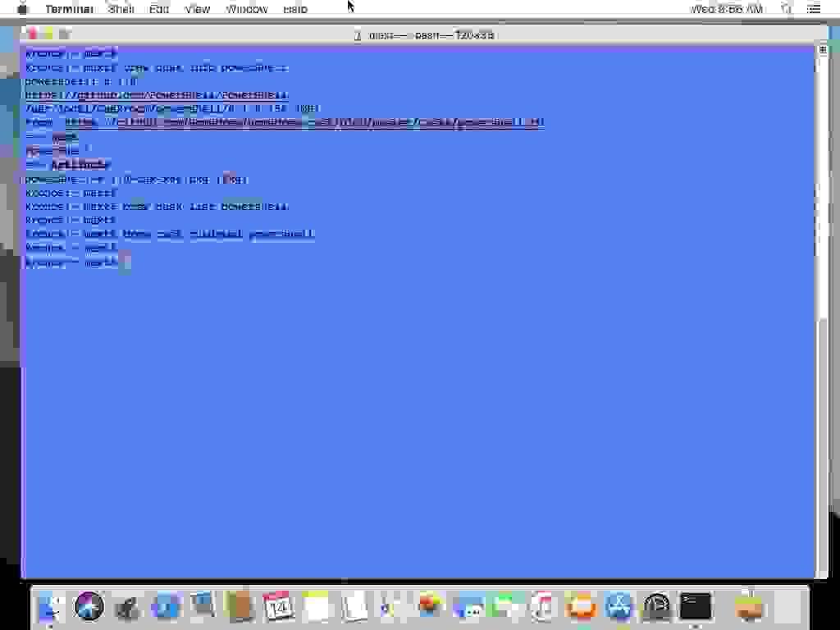Viewport: 840px width, 630px height.
Task: Open Safari from the Dock
Action: click(x=89, y=607)
